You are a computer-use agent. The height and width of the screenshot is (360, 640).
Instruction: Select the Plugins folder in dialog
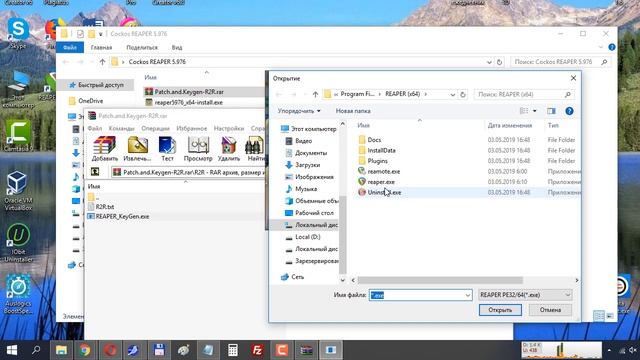(373, 161)
